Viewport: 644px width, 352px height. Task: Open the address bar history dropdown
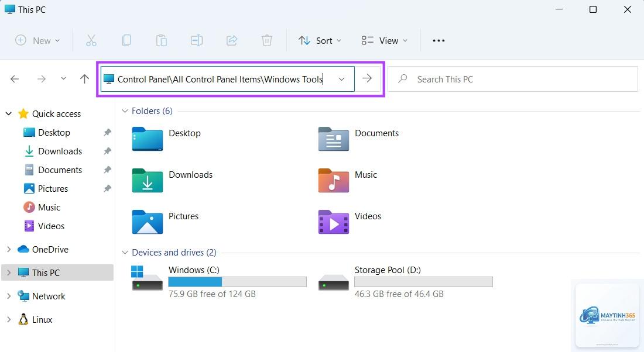(341, 79)
